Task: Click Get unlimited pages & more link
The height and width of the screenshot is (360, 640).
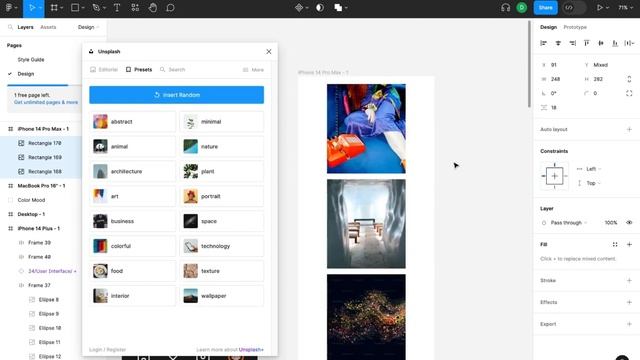Action: [46, 102]
